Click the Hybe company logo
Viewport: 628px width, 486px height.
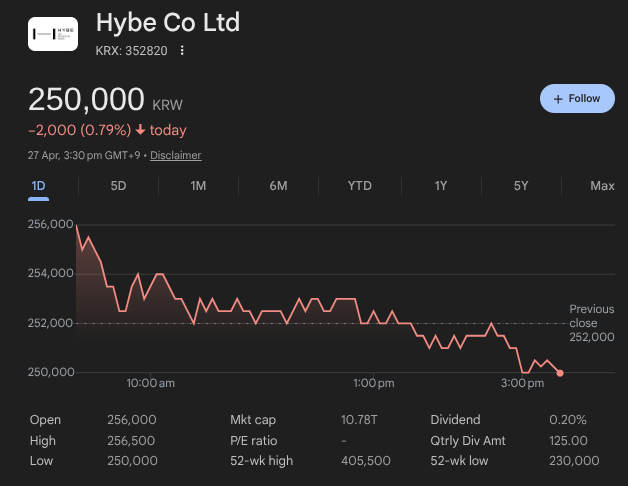[53, 34]
